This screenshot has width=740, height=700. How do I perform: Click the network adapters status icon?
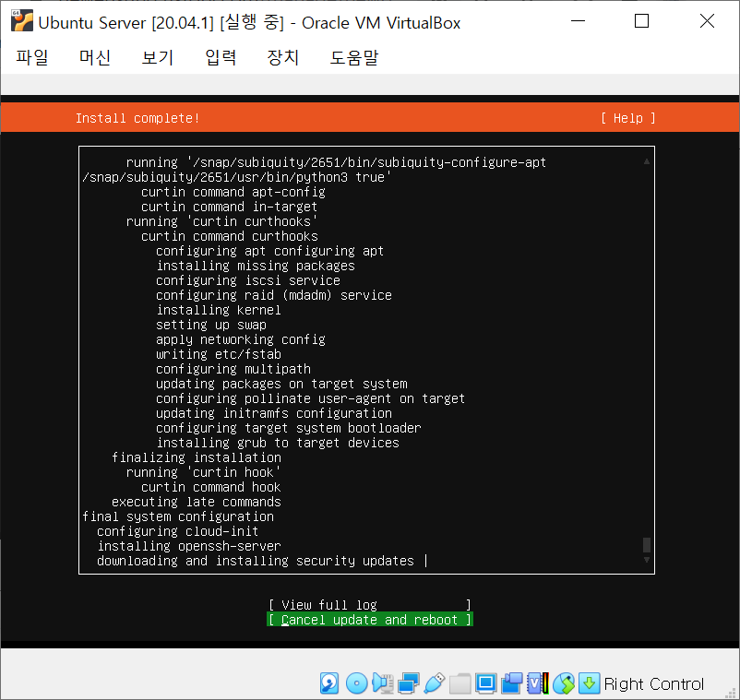coord(408,683)
